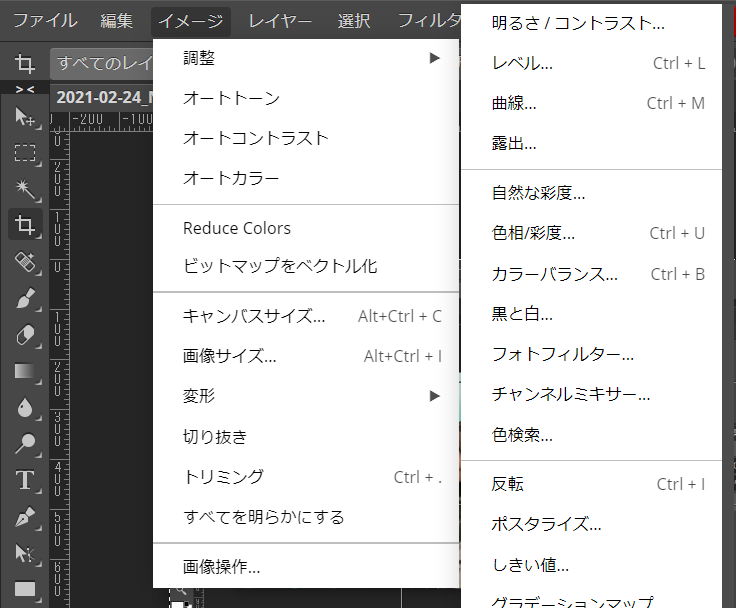Open チャンネルミキサー adjustment
Image resolution: width=736 pixels, height=608 pixels.
[591, 394]
